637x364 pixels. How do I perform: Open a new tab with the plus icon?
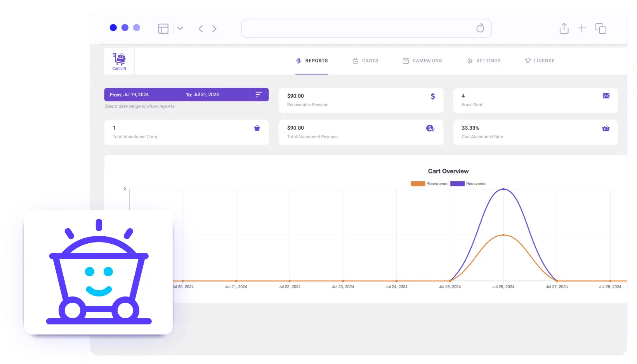(582, 28)
